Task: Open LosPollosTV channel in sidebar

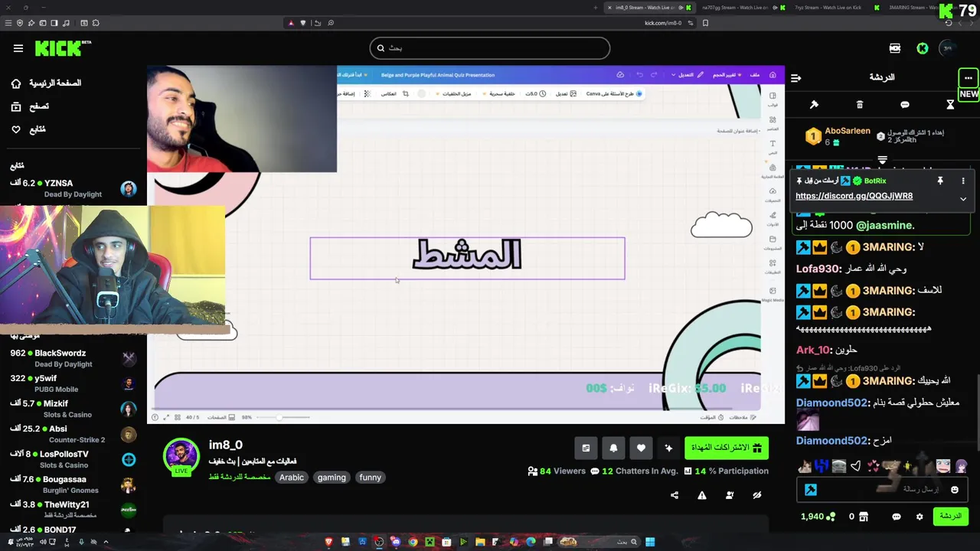Action: (73, 459)
